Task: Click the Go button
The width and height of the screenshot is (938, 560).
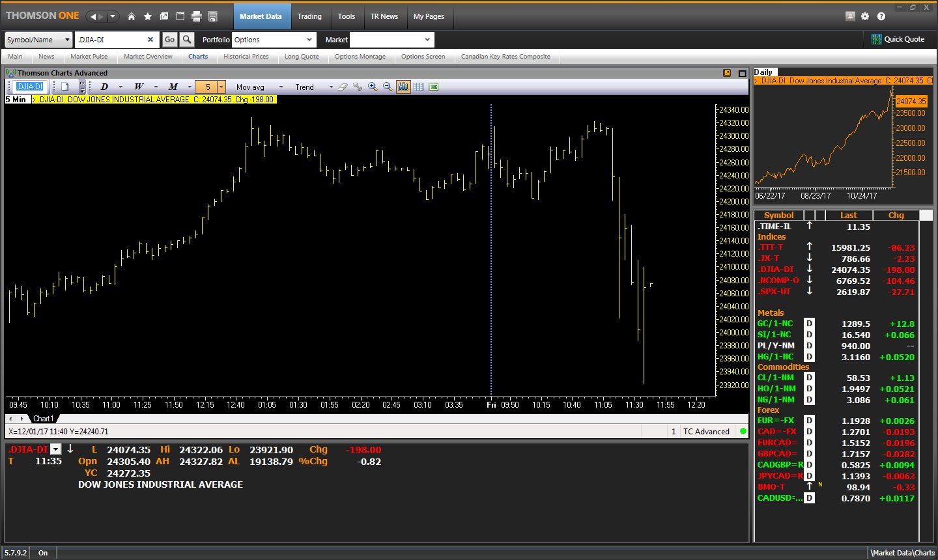Action: click(169, 40)
